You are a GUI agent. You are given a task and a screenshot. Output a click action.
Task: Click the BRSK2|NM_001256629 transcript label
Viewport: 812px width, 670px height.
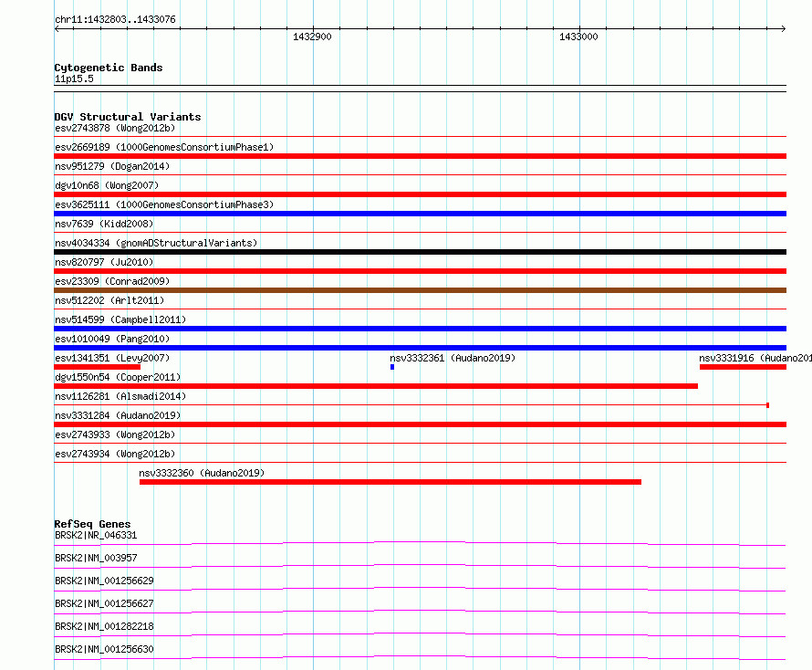click(x=104, y=581)
